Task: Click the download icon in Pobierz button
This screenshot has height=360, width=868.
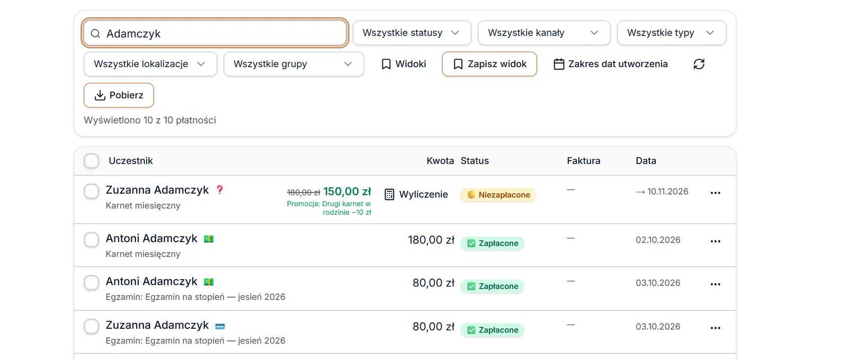Action: pos(100,95)
